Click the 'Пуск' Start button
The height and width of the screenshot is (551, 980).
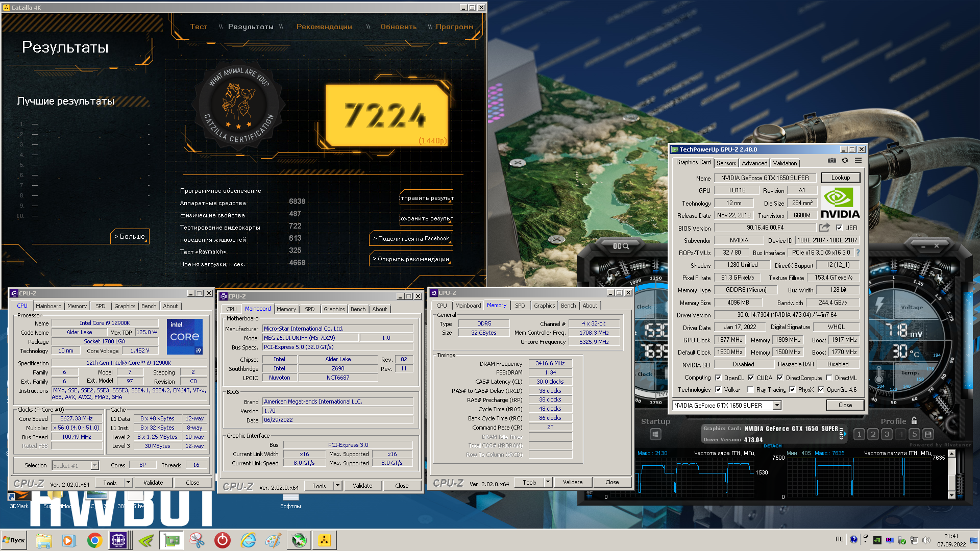14,540
